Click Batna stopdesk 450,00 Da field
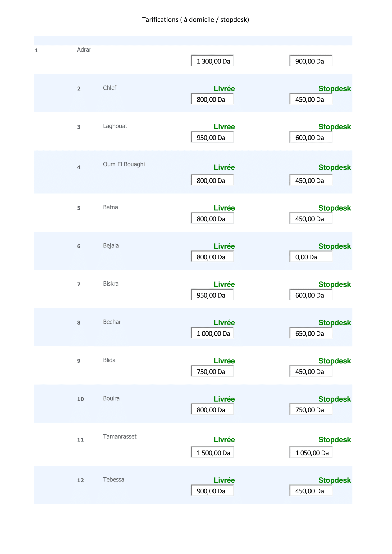 pyautogui.click(x=311, y=218)
